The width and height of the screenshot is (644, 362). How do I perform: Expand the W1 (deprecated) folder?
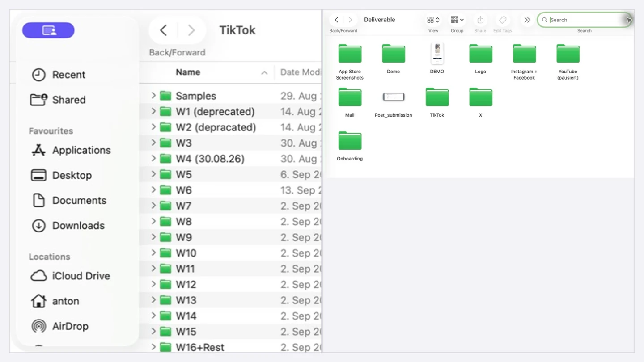coord(153,111)
